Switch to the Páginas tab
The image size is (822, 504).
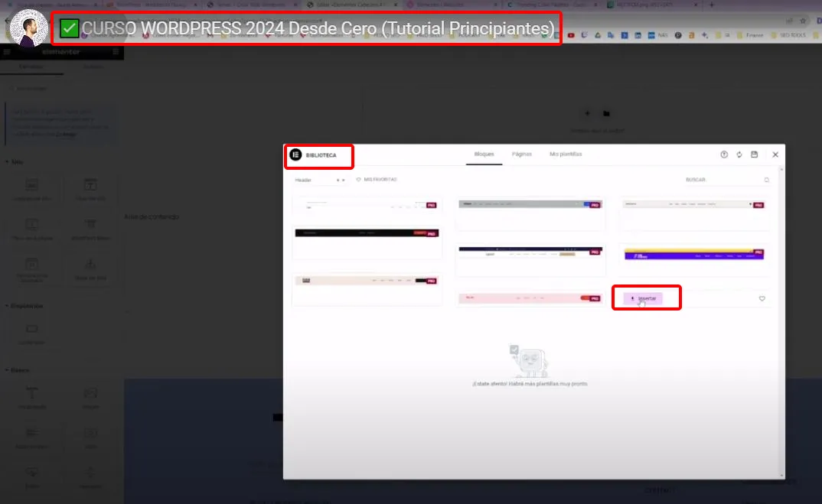tap(522, 154)
